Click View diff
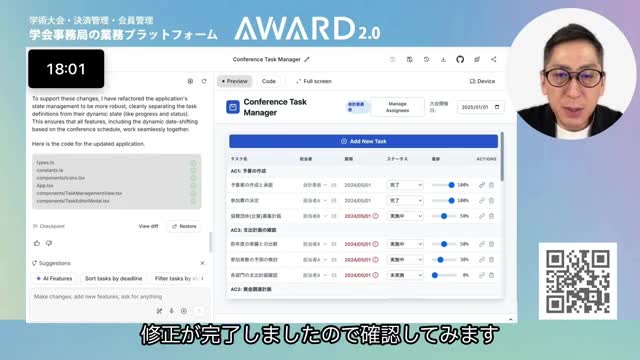 [148, 226]
